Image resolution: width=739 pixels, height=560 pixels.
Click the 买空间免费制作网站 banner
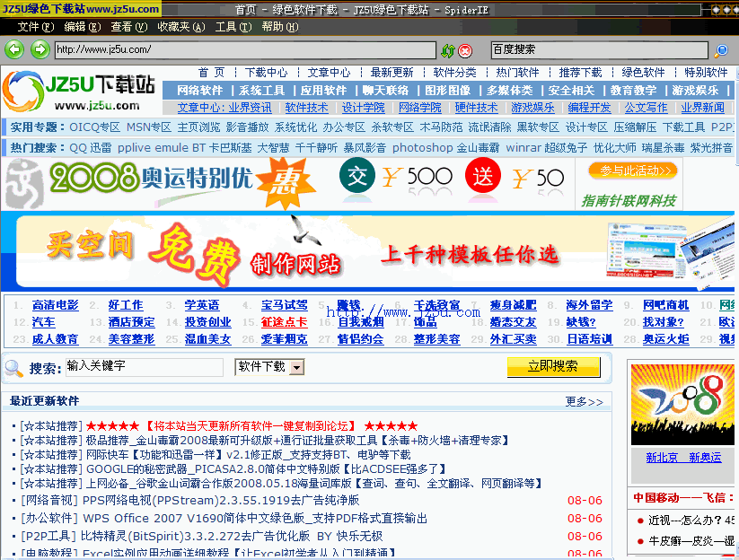[x=367, y=251]
